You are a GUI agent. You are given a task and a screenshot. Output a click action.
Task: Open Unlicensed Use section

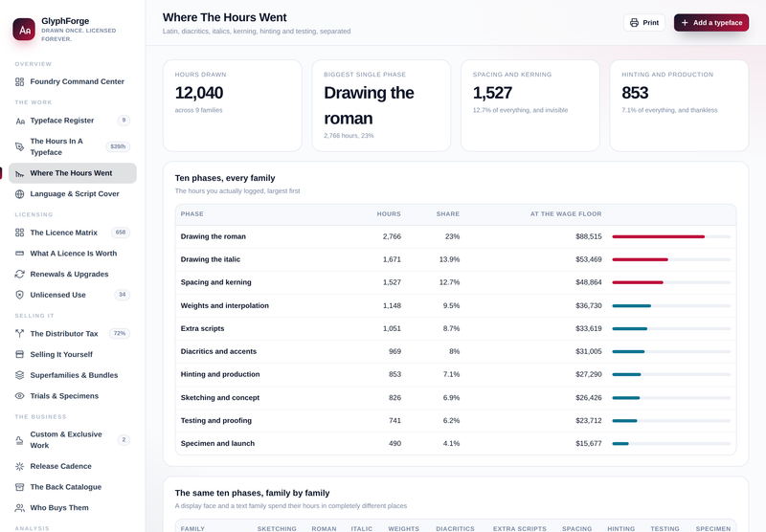73,295
